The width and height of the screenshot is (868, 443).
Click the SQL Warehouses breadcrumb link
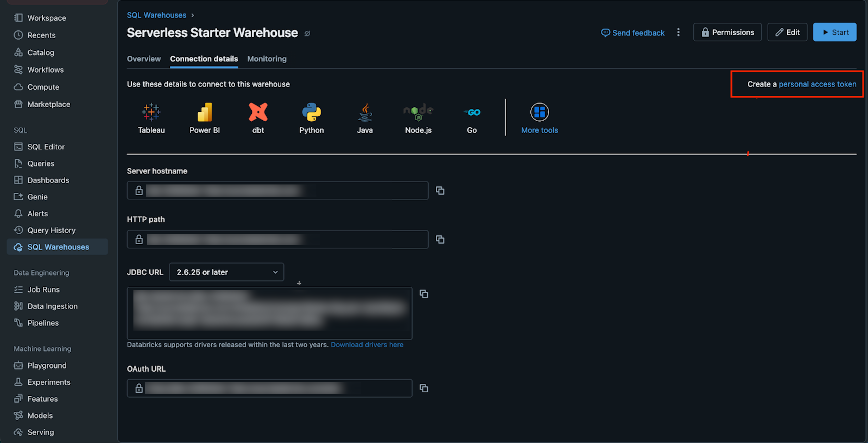pyautogui.click(x=156, y=15)
